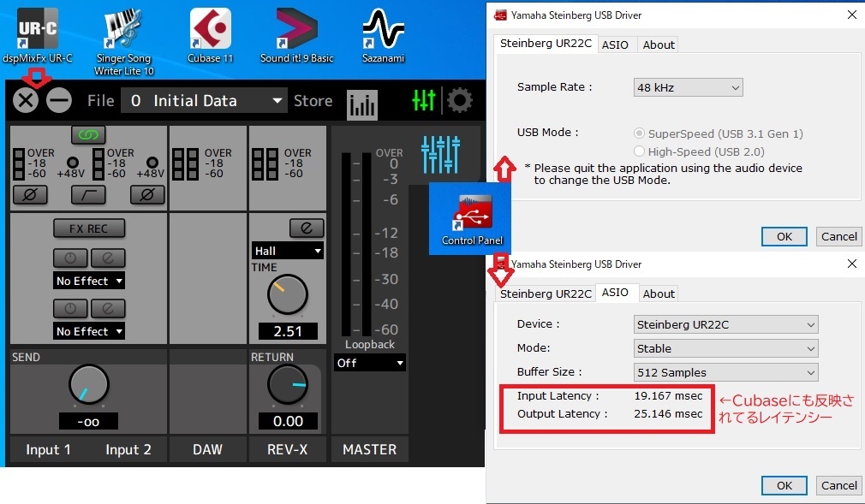Enable the high-pass filter button
This screenshot has height=504, width=865.
point(88,194)
